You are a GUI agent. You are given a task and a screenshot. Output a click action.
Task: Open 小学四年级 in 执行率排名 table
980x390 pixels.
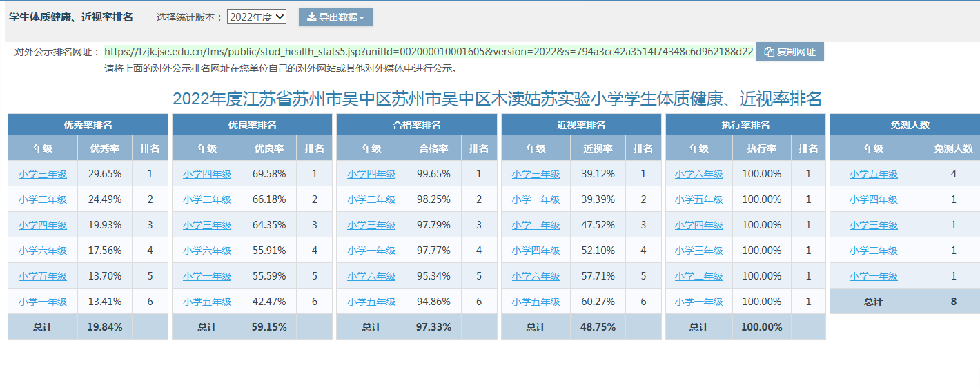tap(699, 225)
